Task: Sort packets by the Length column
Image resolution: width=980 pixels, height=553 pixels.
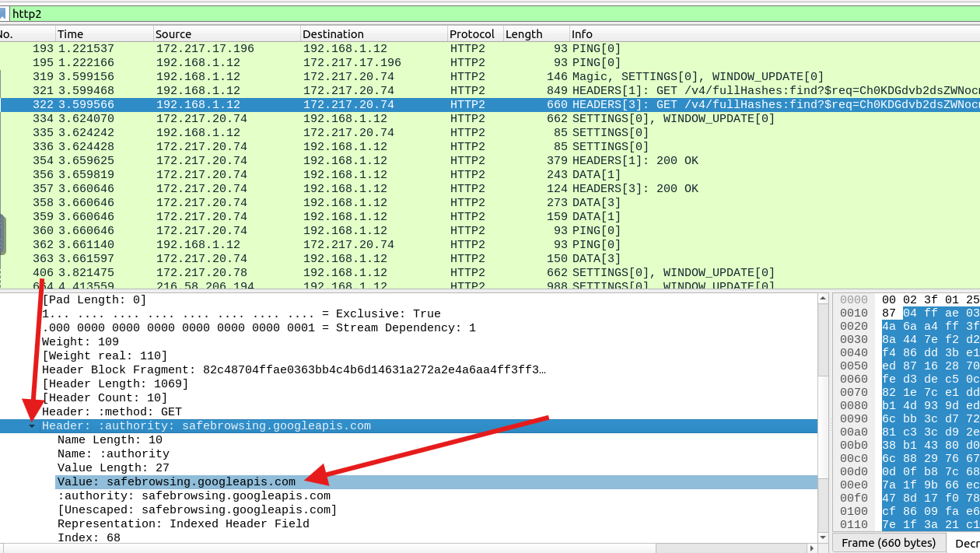Action: click(536, 34)
